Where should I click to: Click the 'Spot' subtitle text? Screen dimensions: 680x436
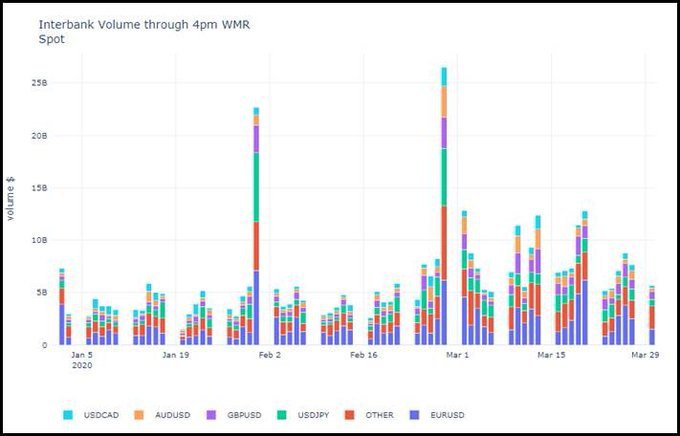coord(52,39)
